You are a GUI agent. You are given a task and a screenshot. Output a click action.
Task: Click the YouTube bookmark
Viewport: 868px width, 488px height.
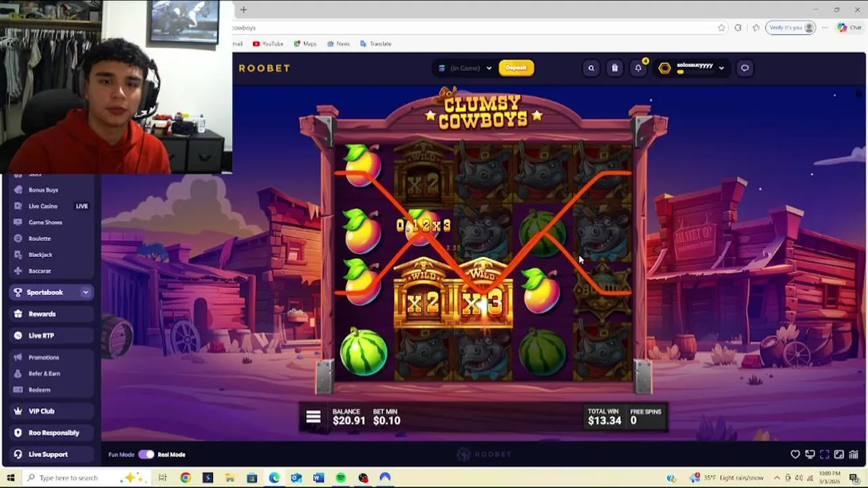[x=268, y=43]
